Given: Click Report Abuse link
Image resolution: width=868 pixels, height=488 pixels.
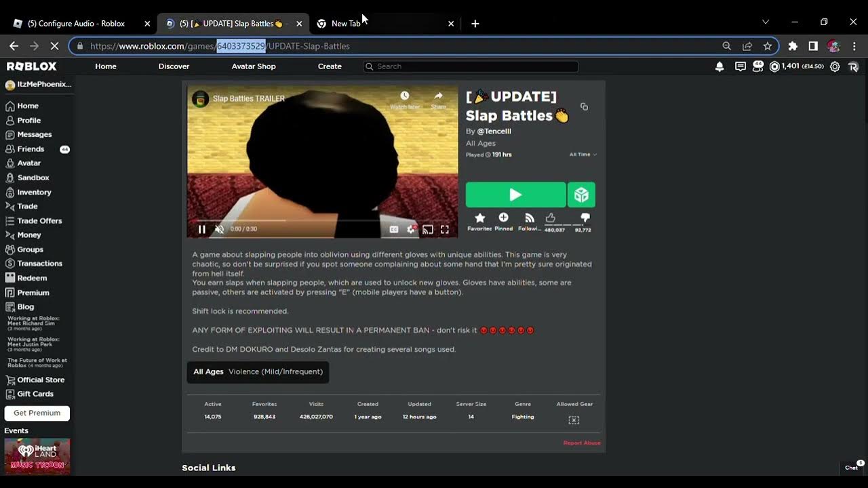Looking at the screenshot, I should pyautogui.click(x=582, y=443).
